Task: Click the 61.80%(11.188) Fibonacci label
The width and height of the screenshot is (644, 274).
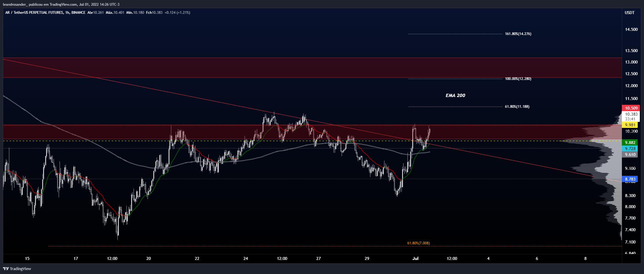Action: pyautogui.click(x=517, y=107)
